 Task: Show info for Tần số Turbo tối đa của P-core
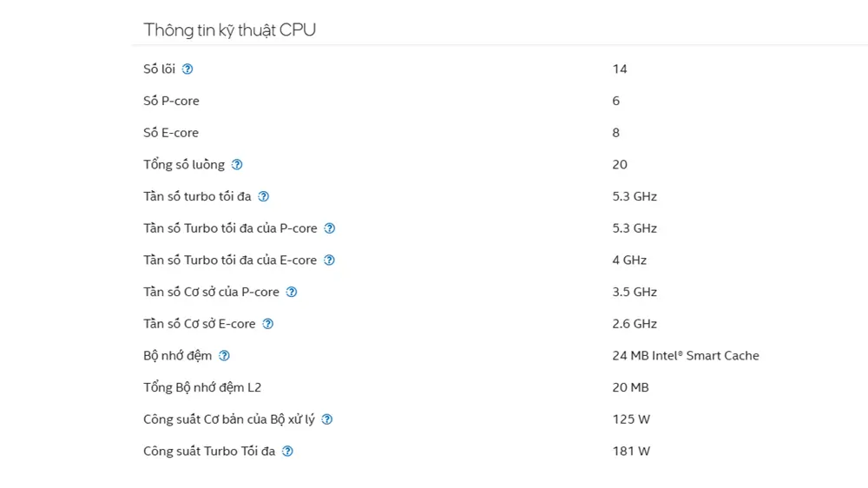pos(329,228)
